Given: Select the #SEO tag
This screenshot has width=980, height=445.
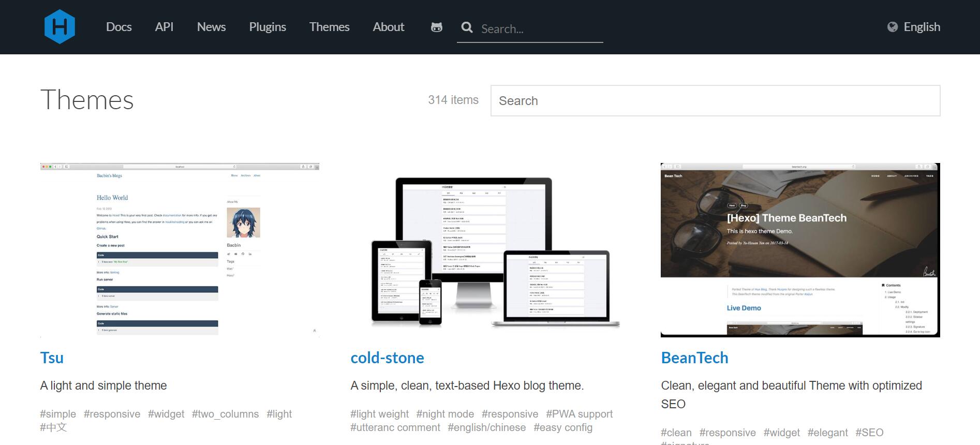Looking at the screenshot, I should [x=869, y=433].
